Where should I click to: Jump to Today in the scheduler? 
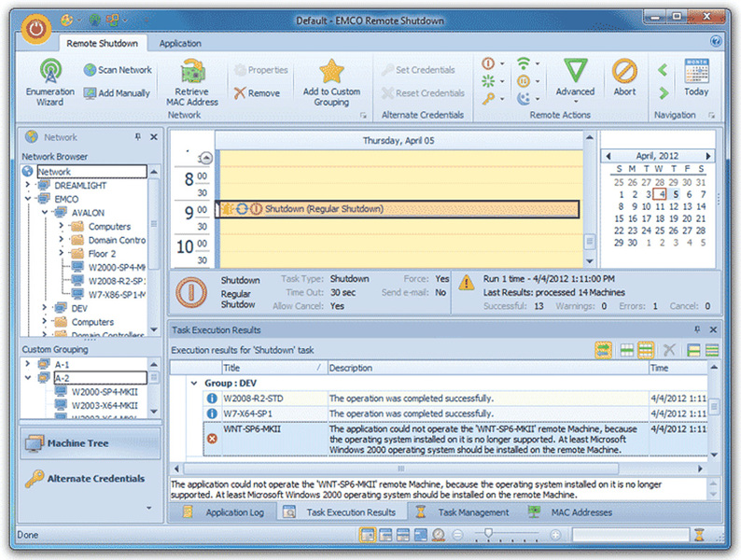point(696,78)
